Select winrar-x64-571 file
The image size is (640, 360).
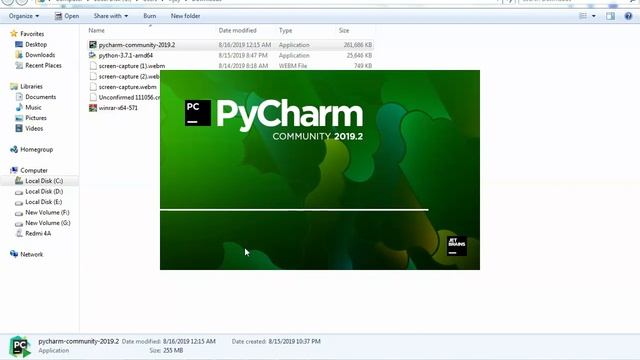118,108
